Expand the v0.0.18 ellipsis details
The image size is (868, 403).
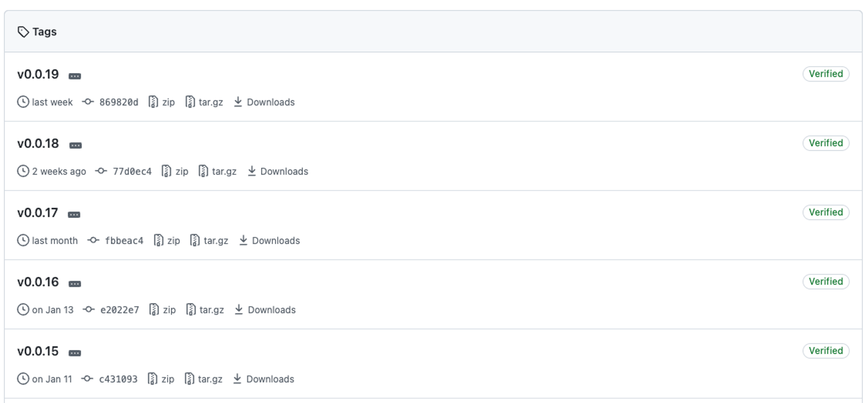(x=75, y=145)
